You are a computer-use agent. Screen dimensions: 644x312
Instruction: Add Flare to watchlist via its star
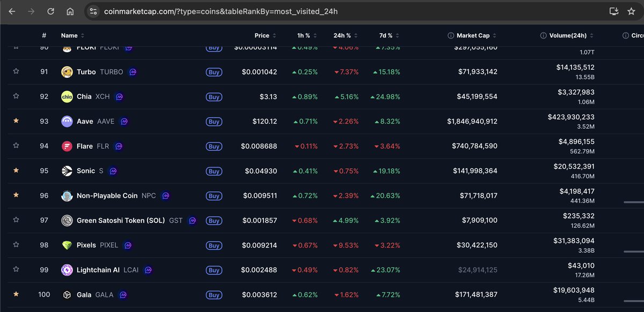16,146
